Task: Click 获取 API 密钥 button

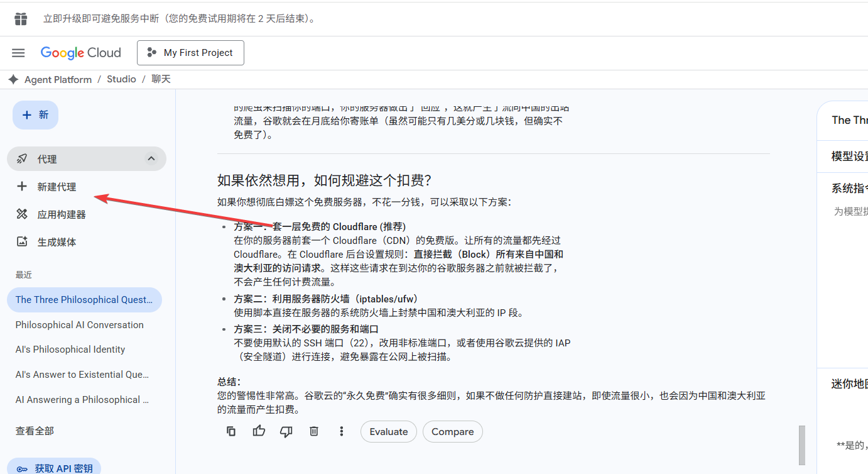Action: 54,468
